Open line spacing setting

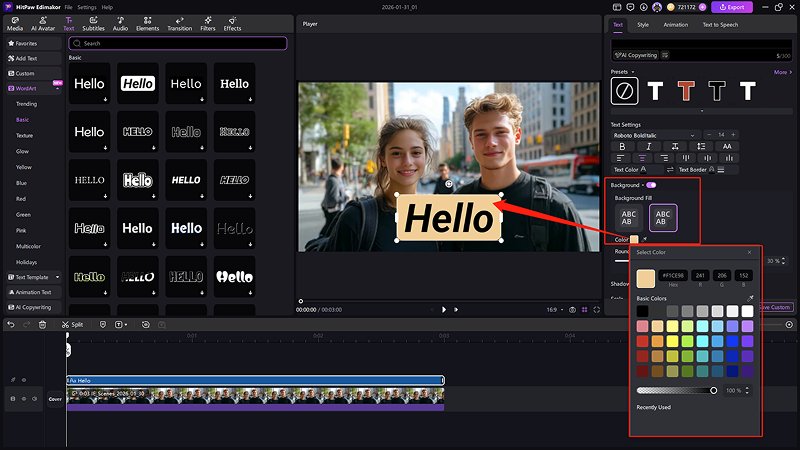[x=701, y=146]
